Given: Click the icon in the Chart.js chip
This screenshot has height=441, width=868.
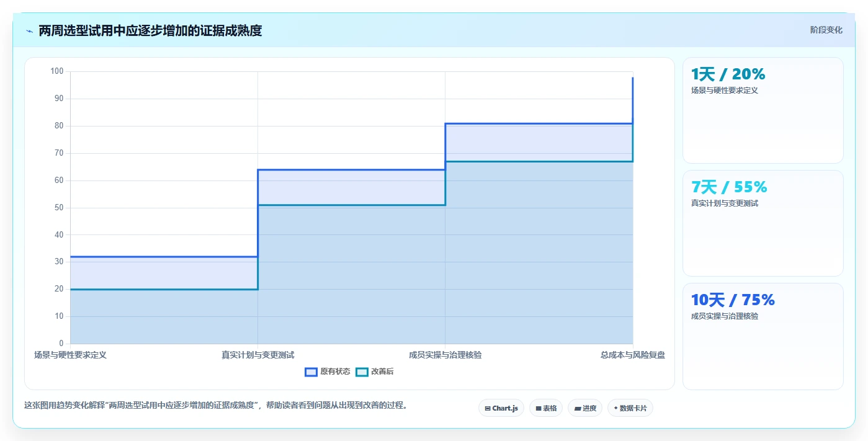Looking at the screenshot, I should 488,408.
